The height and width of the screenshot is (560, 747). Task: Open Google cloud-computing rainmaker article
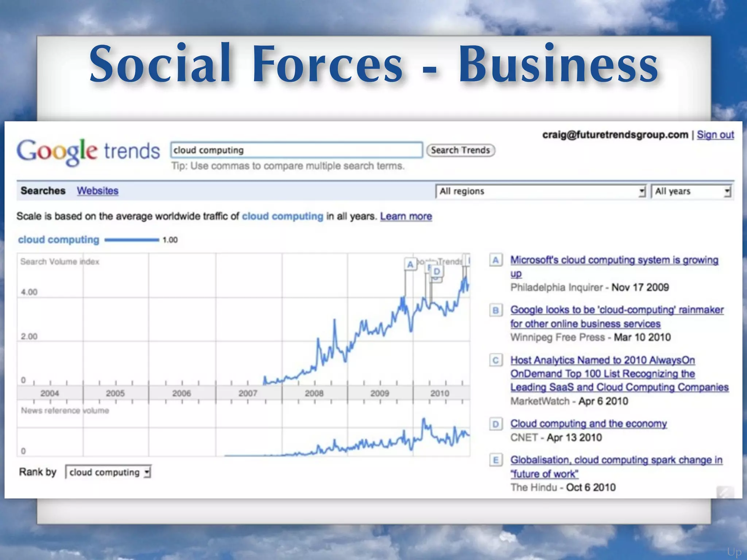617,316
